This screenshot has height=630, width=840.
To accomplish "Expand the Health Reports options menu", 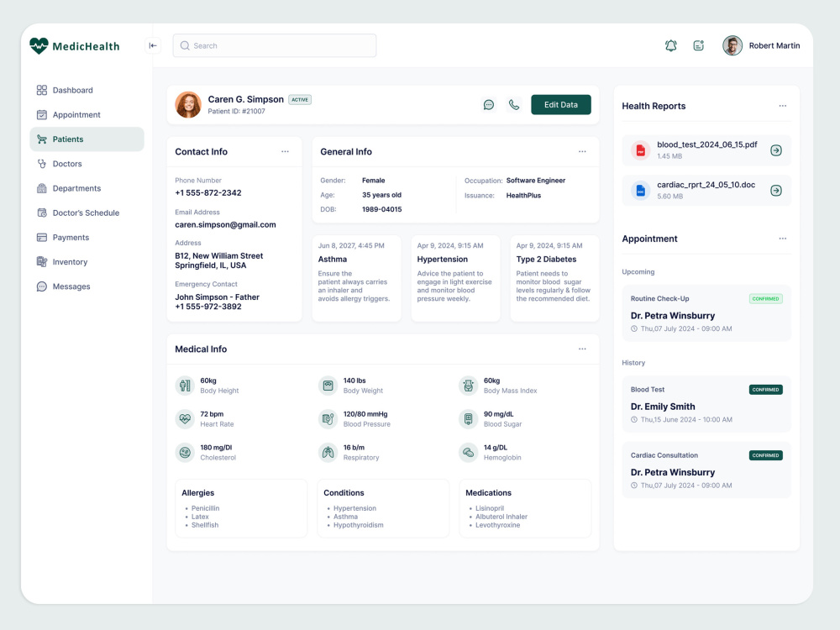I will tap(783, 105).
